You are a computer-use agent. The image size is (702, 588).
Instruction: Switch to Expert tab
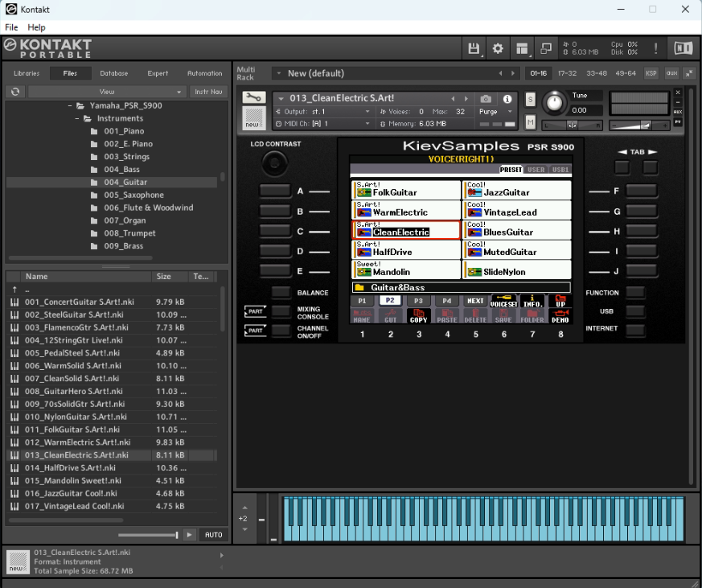click(158, 73)
